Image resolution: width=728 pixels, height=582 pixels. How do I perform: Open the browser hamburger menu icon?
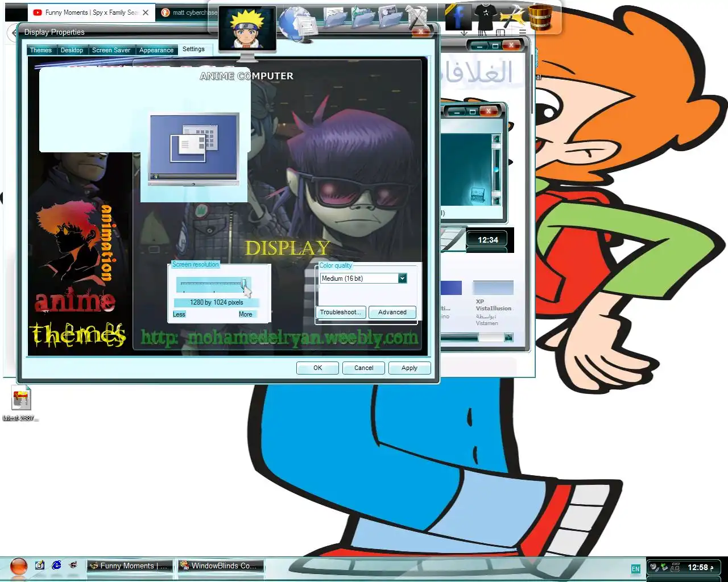coord(523,33)
